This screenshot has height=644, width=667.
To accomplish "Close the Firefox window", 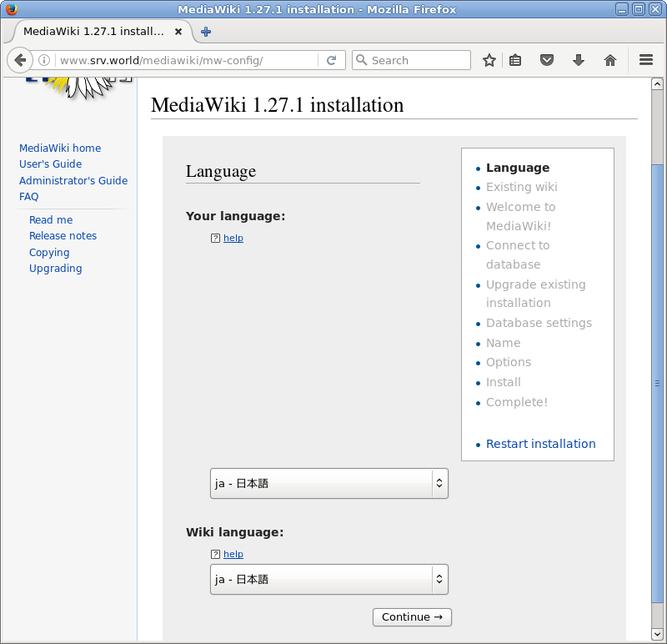I will point(654,9).
